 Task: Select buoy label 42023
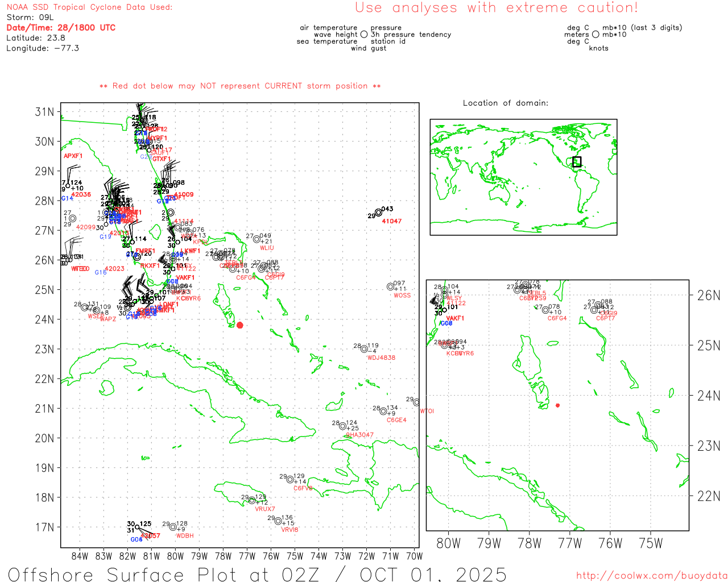114,269
